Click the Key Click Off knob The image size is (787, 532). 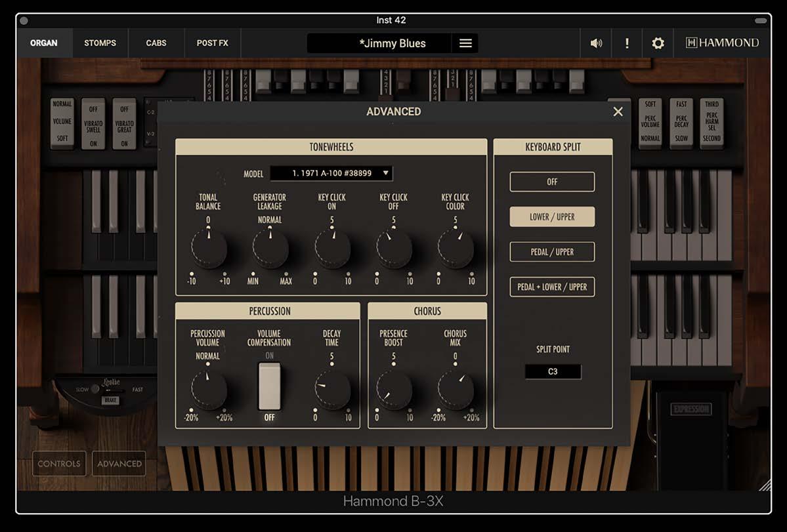[x=394, y=248]
